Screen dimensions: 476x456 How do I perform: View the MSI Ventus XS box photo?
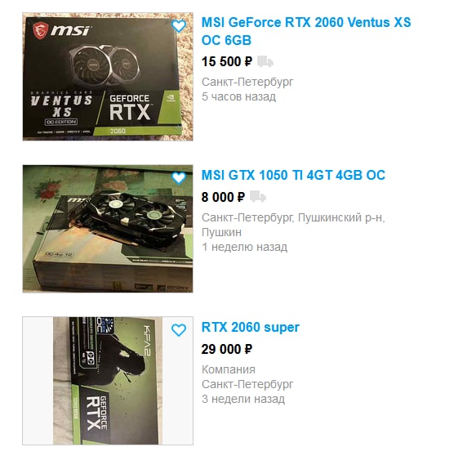pos(108,77)
